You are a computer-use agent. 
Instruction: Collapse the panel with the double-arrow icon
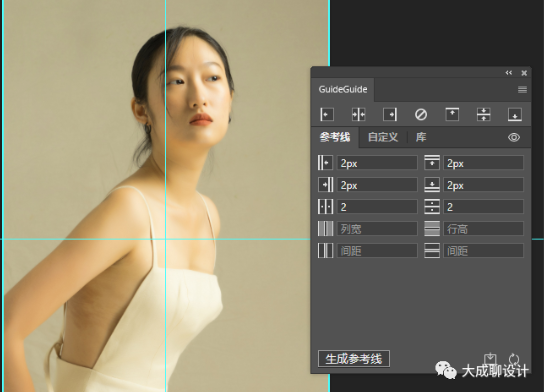tap(509, 73)
